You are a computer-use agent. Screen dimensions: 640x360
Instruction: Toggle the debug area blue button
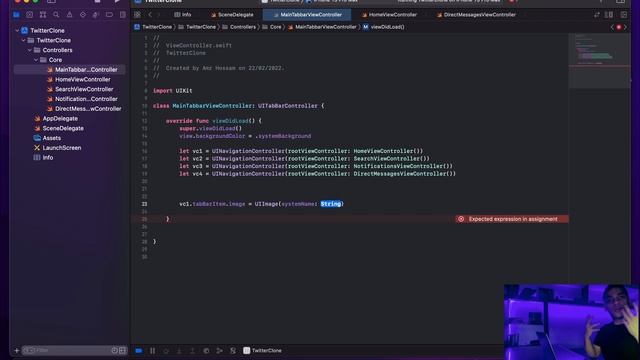pyautogui.click(x=139, y=351)
